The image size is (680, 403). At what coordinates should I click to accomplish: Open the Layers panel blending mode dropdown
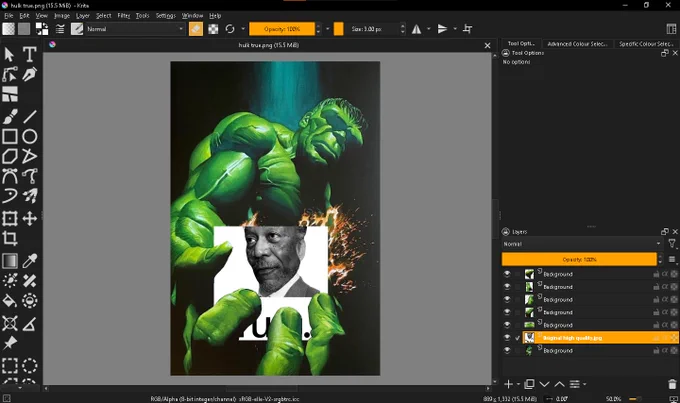tap(582, 244)
